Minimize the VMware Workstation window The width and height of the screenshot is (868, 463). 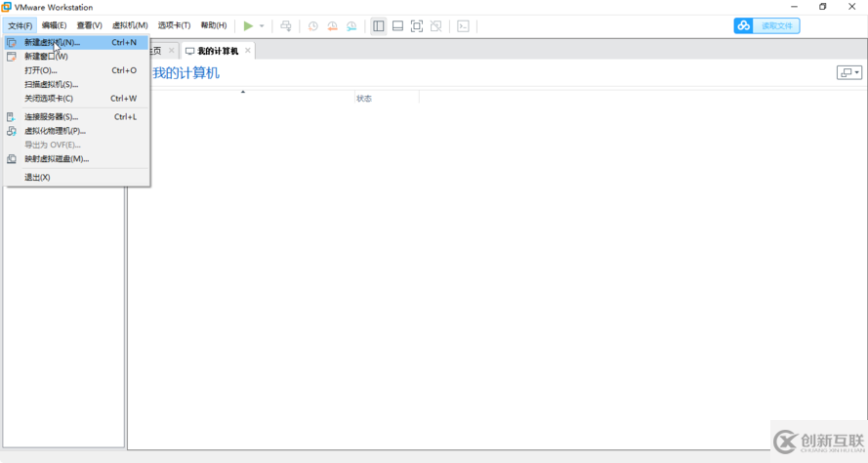795,7
